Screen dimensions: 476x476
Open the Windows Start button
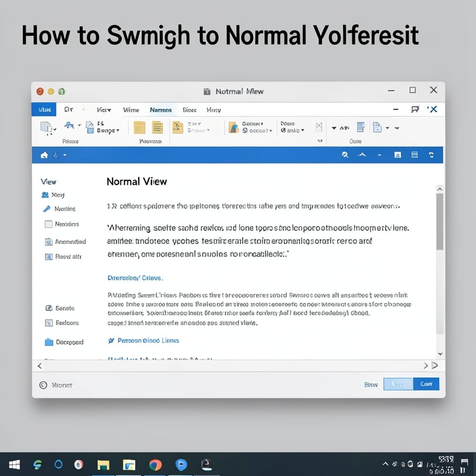[x=14, y=464]
